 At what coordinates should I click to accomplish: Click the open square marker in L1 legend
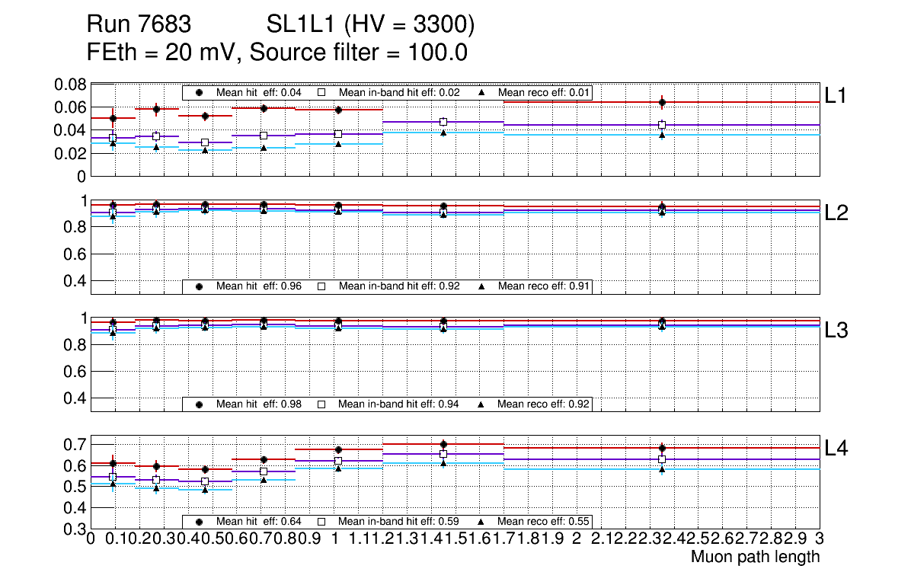click(321, 92)
